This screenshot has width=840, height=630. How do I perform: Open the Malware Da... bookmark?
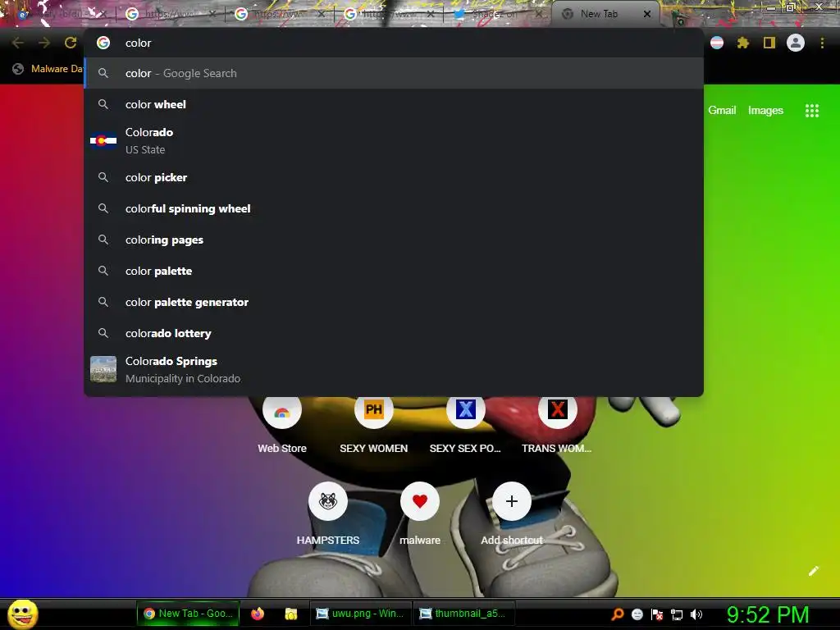(x=48, y=69)
